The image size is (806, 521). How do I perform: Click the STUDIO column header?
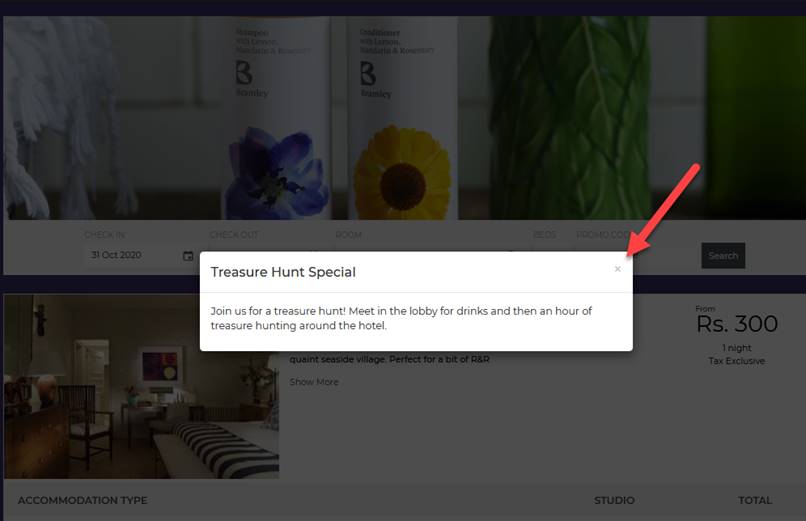(614, 500)
